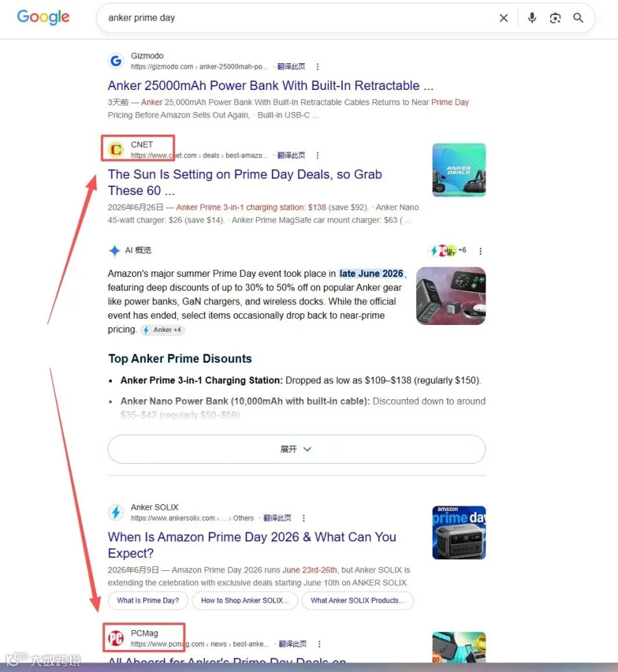Open 'When Is Amazon Prime Day 2026' link

[252, 545]
